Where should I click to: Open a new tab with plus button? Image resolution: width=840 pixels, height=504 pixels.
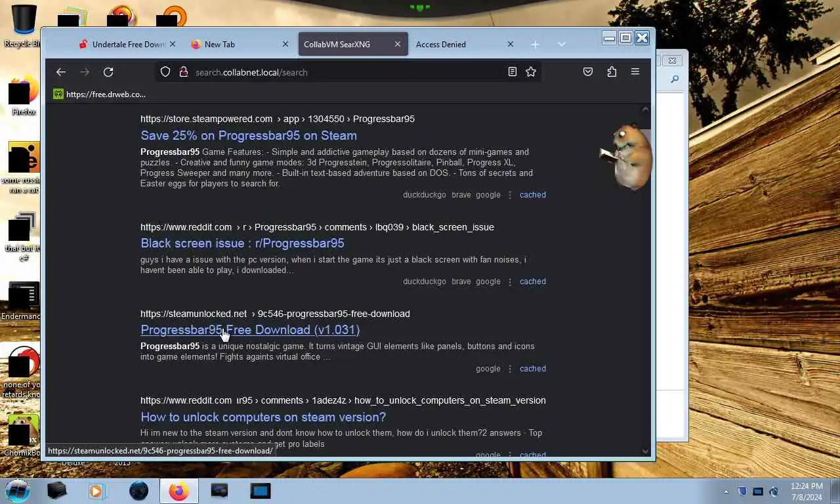coord(535,45)
